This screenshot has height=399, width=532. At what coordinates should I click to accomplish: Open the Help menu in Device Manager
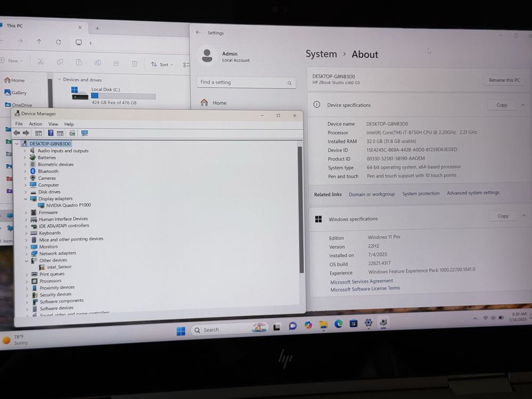coord(69,124)
